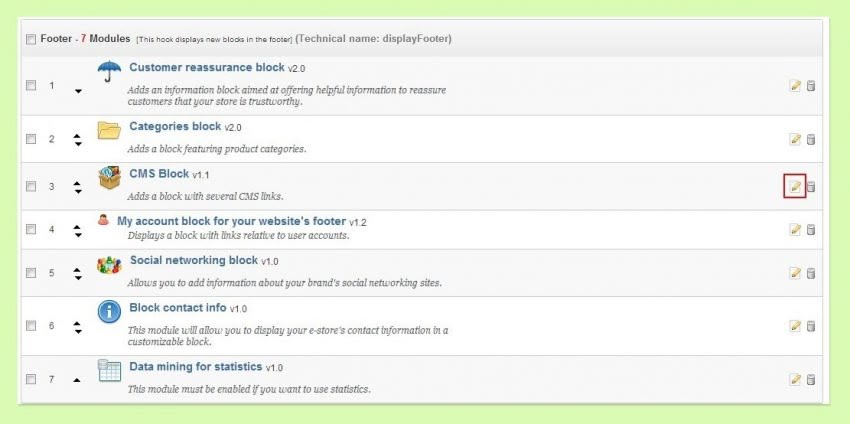850x424 pixels.
Task: Delete the Data mining for statistics module
Action: click(810, 380)
